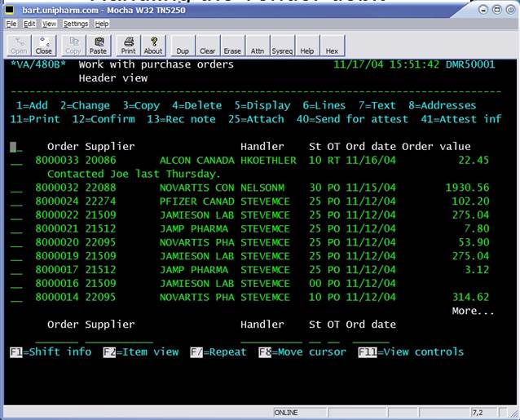
Task: Click the Attn toolbar button
Action: (258, 46)
